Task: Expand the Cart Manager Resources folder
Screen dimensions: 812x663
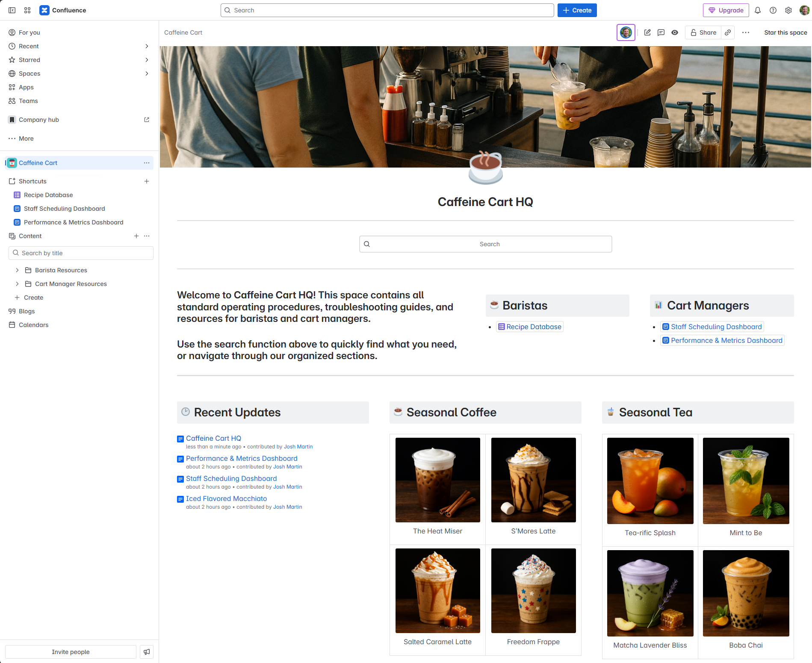Action: point(17,284)
